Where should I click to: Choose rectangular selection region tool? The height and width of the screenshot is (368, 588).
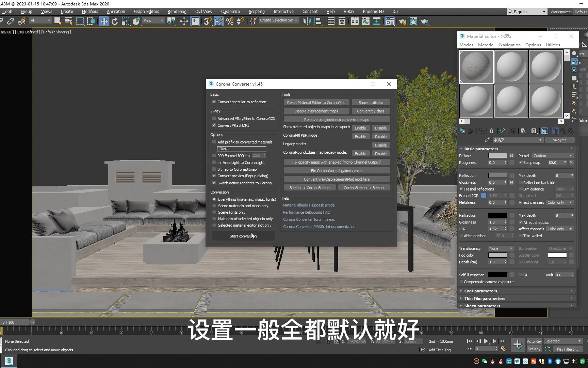point(80,21)
